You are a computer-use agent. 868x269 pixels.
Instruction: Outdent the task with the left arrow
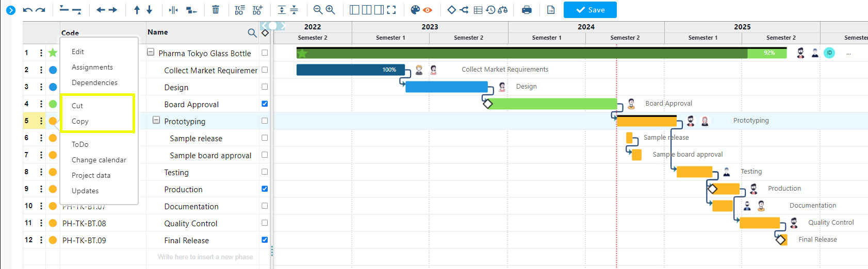pos(101,10)
